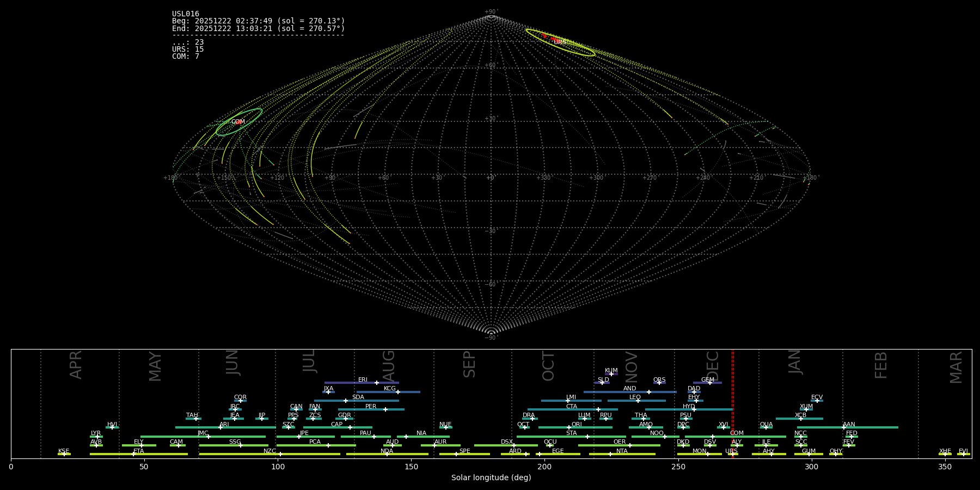This screenshot has width=980, height=490.
Task: Select the red COM radiant point on sky map
Action: tap(238, 122)
